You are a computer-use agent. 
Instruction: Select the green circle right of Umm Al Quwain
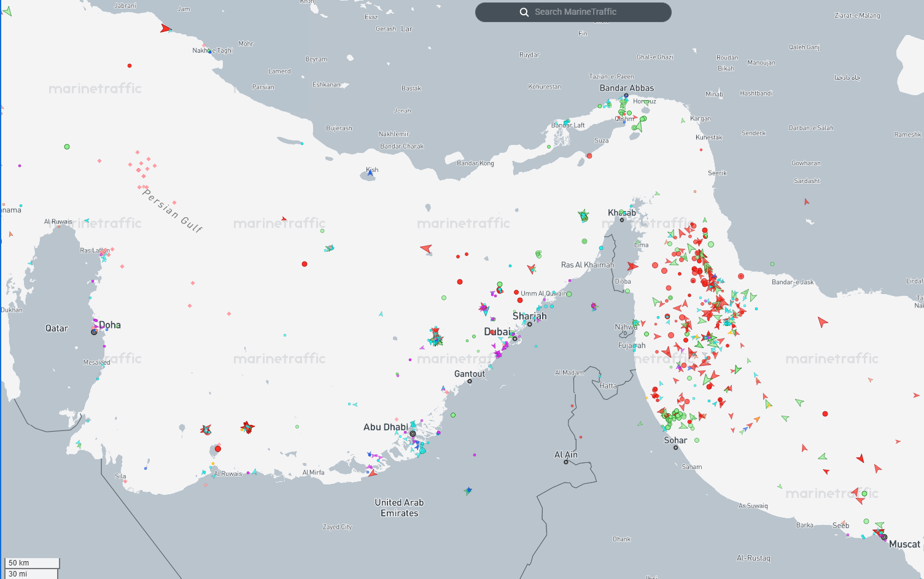coord(569,294)
